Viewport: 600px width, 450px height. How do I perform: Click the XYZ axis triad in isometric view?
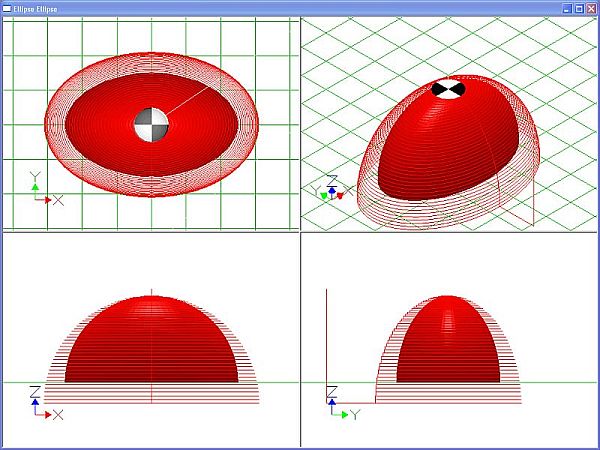pyautogui.click(x=330, y=188)
